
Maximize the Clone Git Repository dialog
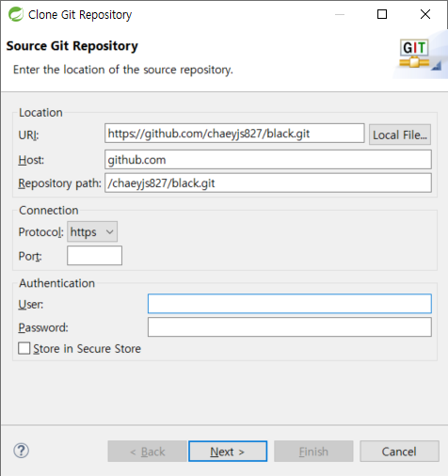[382, 14]
